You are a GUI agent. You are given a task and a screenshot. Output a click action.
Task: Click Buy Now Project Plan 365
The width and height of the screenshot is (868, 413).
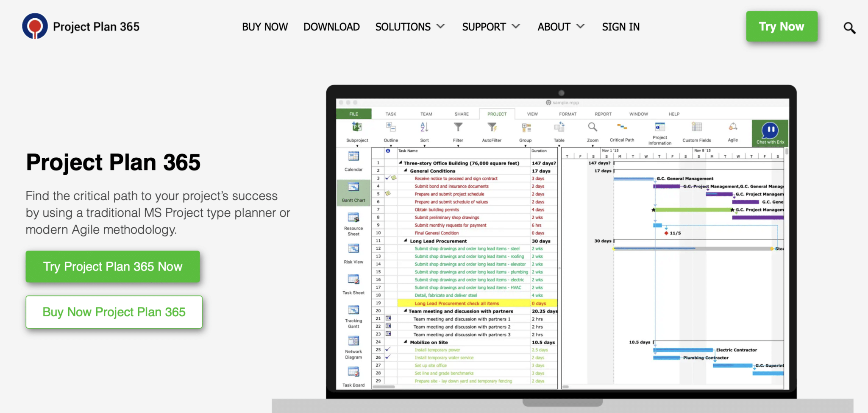(114, 312)
